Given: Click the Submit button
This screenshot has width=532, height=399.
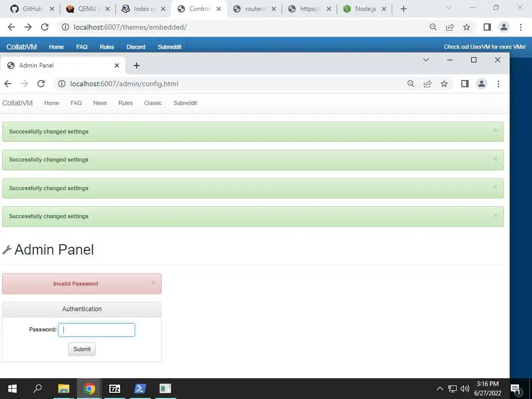Looking at the screenshot, I should click(x=82, y=349).
